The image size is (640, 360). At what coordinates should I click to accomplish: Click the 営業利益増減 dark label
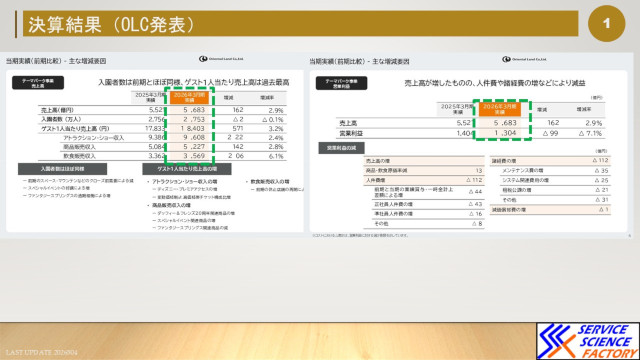341,148
